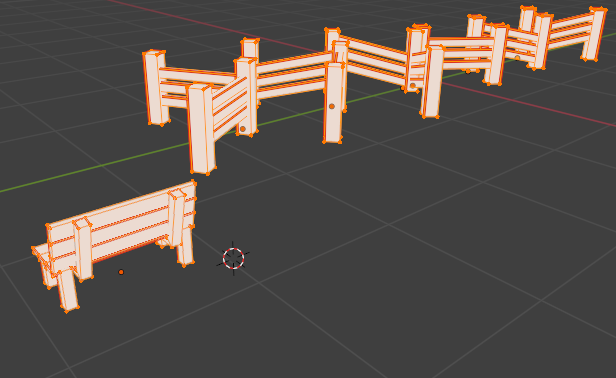Select the bench's front leg nearest the camera

(68, 290)
